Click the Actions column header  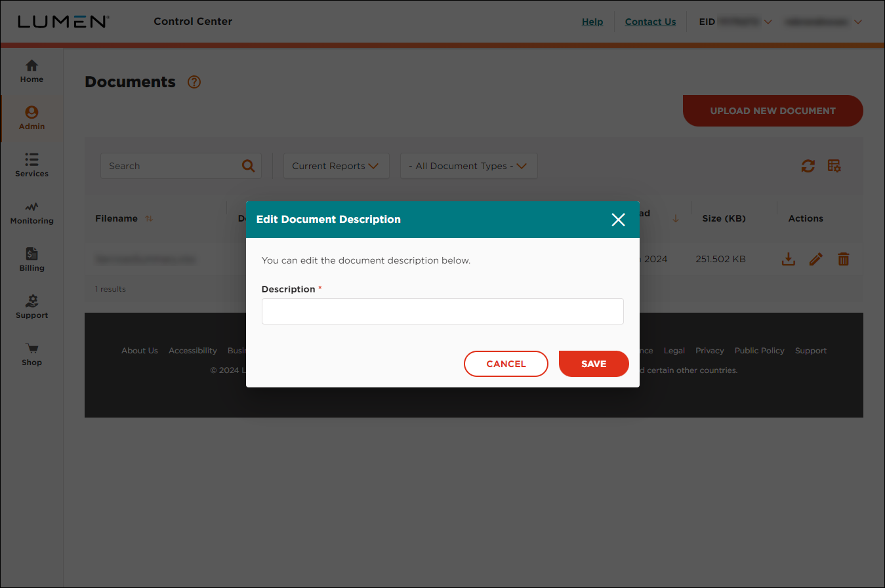[806, 218]
